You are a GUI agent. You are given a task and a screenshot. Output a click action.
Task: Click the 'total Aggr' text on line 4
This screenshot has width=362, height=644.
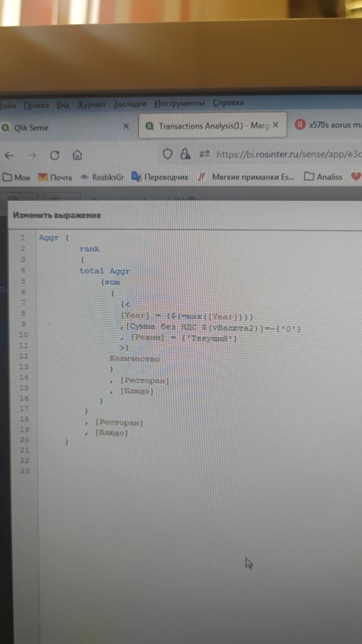(x=105, y=271)
